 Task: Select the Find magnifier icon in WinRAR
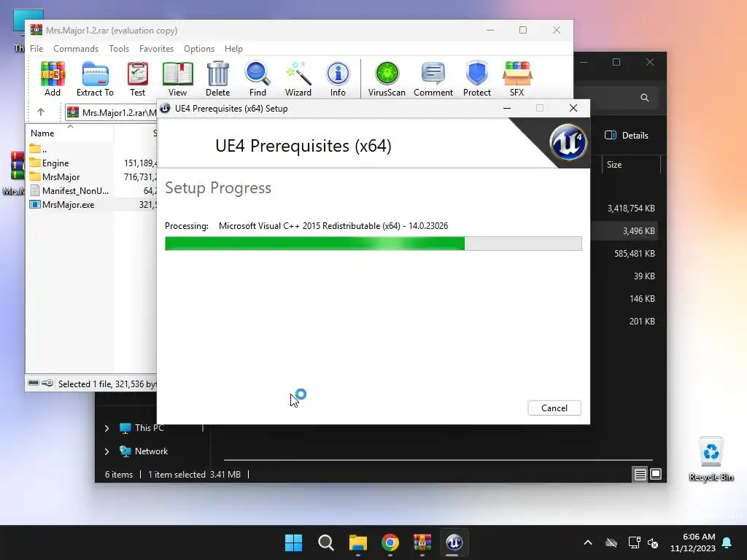(x=258, y=79)
